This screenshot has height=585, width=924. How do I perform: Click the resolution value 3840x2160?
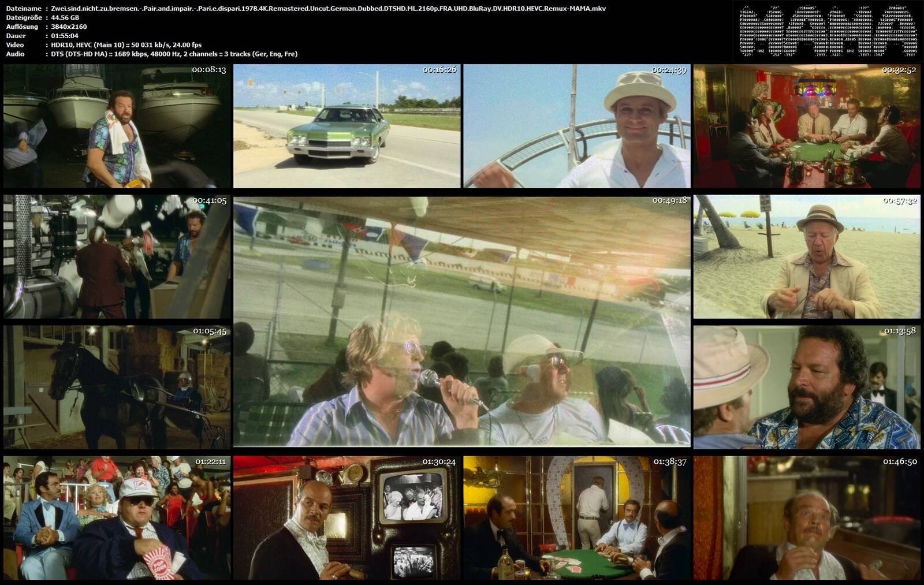coord(69,27)
